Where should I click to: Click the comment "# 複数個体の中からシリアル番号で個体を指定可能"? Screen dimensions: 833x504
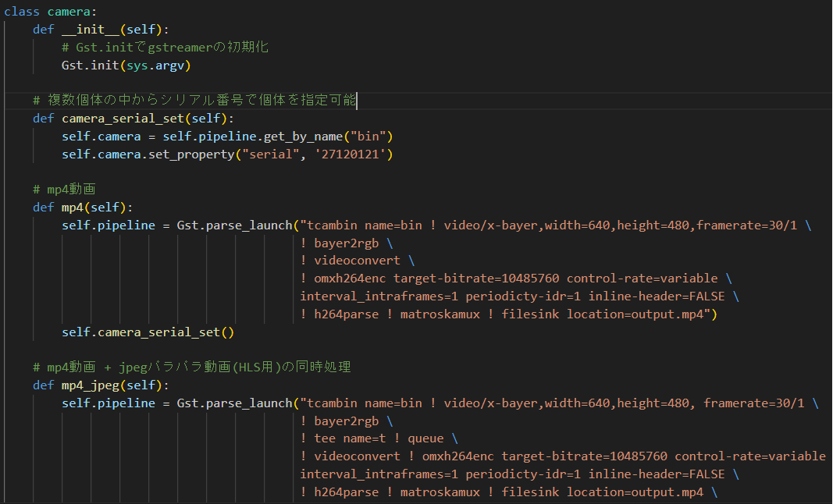194,101
